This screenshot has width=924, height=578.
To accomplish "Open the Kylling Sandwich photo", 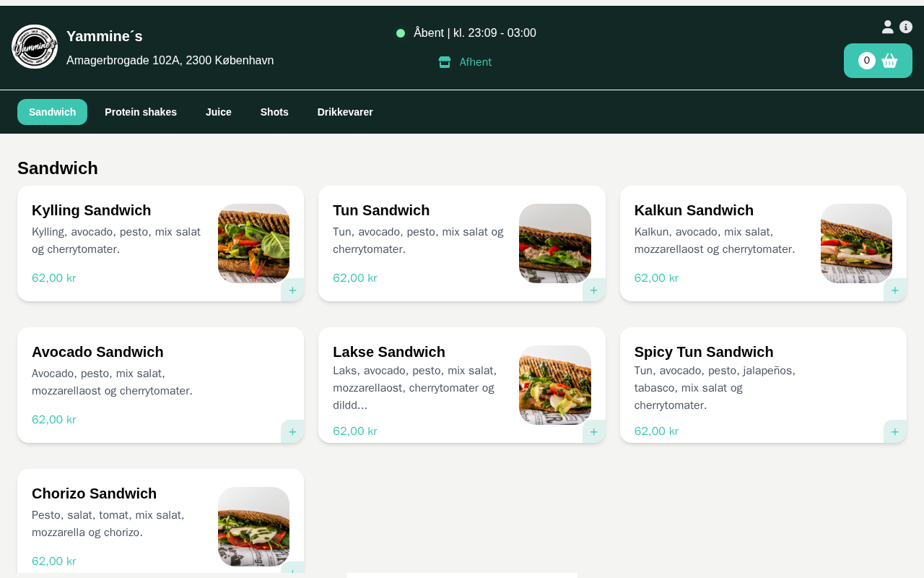I will click(x=253, y=243).
